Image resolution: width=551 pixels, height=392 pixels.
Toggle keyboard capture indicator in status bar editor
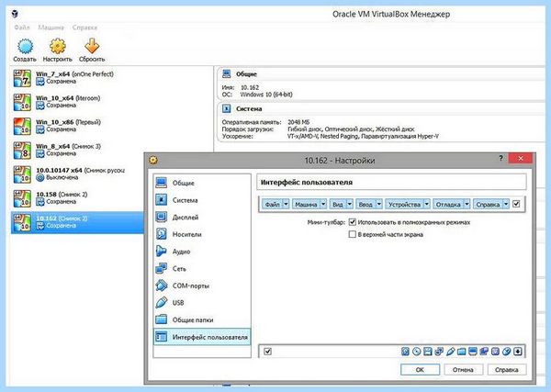coord(518,352)
